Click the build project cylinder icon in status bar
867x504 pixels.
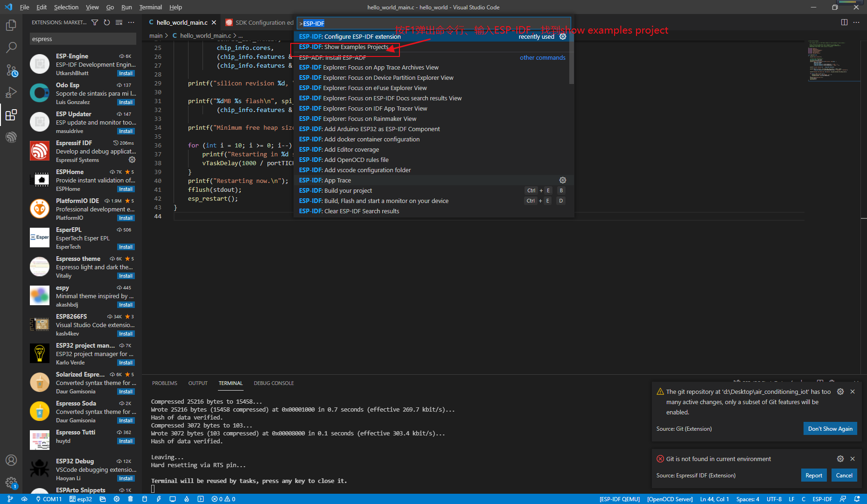point(145,499)
